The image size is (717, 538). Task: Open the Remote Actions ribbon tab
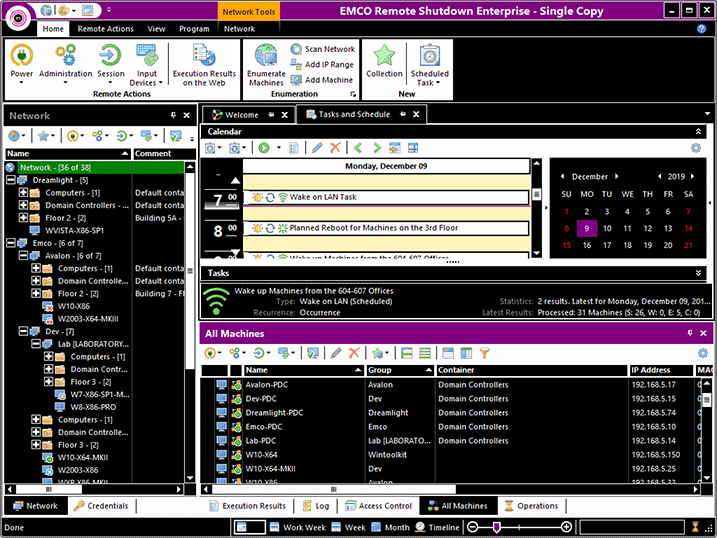[x=105, y=29]
